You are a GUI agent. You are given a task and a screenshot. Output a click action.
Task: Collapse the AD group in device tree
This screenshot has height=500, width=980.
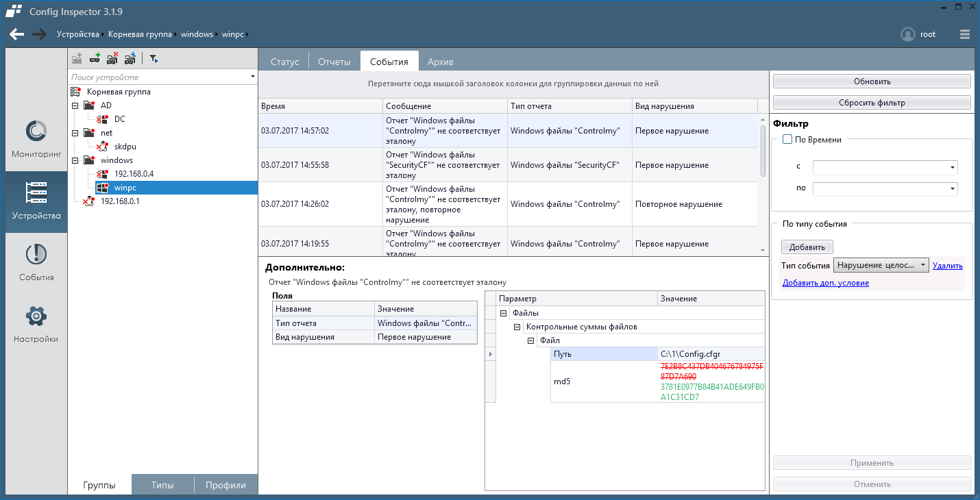pyautogui.click(x=75, y=105)
